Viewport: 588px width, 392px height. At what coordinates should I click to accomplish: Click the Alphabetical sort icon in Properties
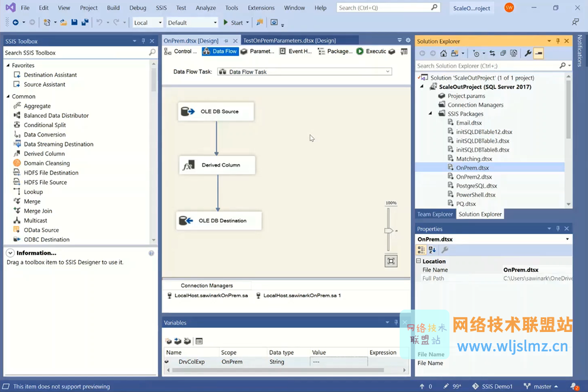click(x=432, y=250)
